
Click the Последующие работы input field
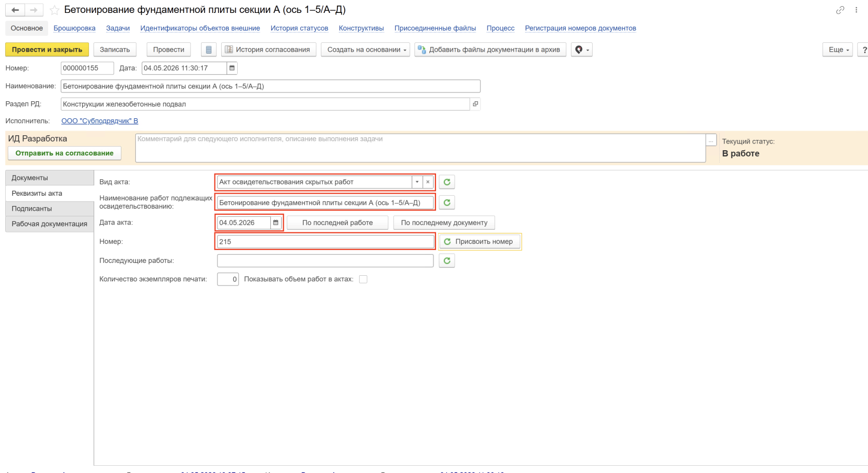coord(326,261)
